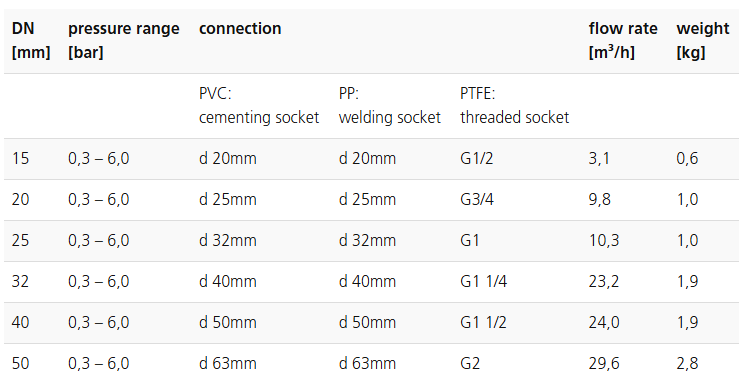Click the flow rate value 29,6
739x380 pixels.
tap(604, 363)
